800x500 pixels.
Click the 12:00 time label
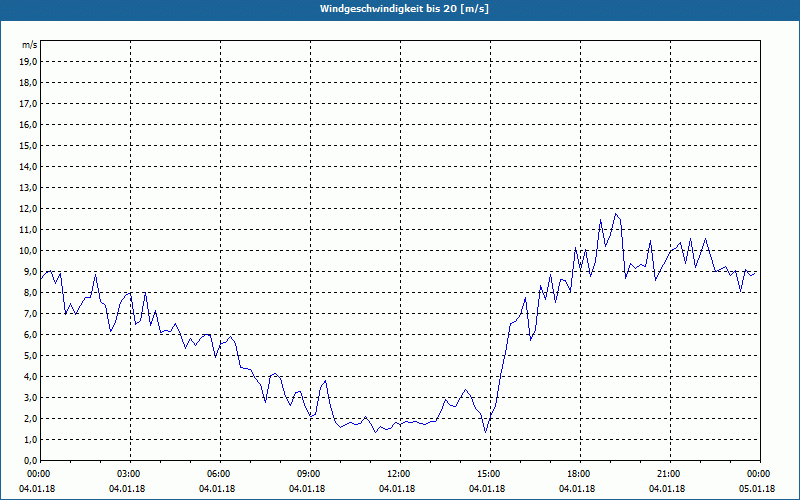pos(397,474)
